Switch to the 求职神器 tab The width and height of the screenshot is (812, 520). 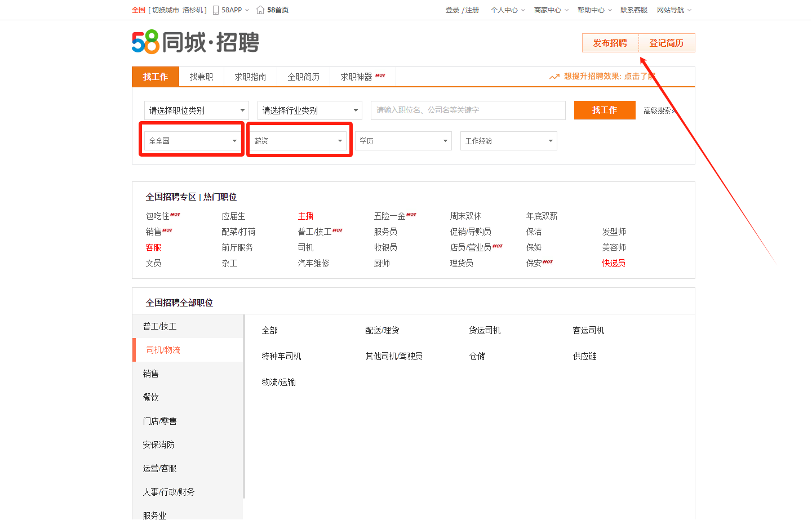(x=358, y=77)
